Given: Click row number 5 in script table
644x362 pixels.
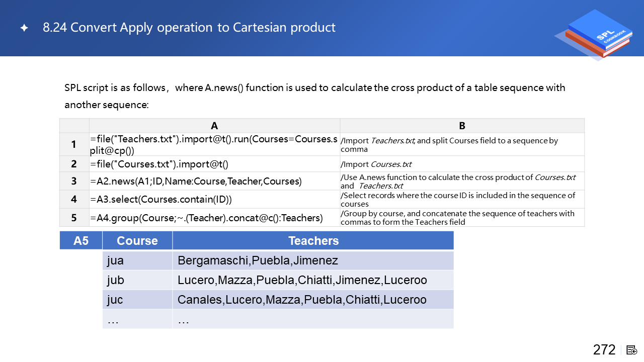Looking at the screenshot, I should pyautogui.click(x=74, y=218).
